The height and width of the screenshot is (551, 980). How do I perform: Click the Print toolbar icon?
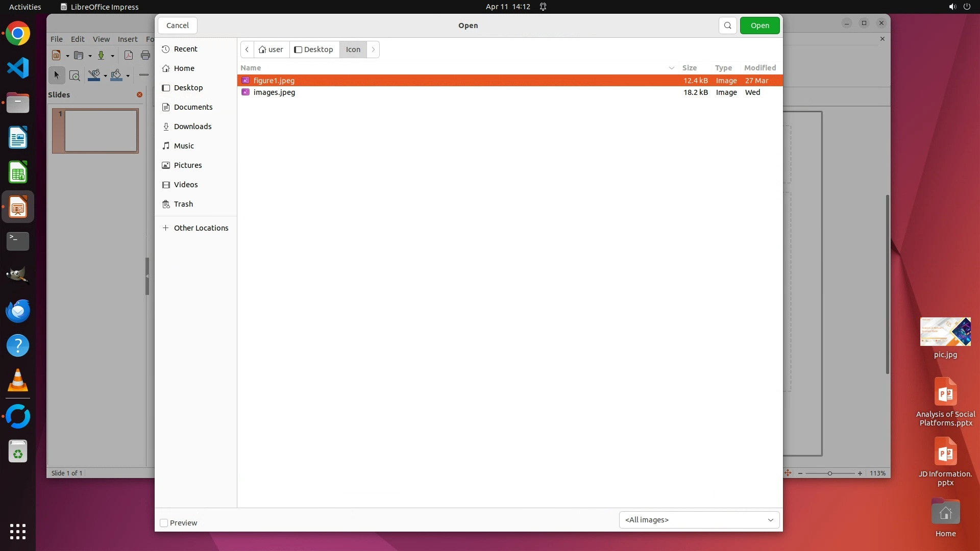click(x=145, y=56)
